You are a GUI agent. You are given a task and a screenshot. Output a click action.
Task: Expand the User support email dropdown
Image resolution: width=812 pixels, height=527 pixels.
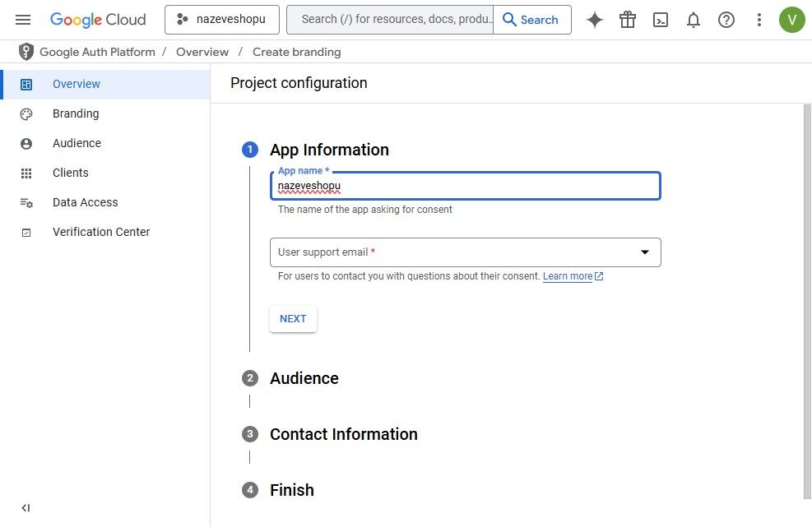click(465, 252)
